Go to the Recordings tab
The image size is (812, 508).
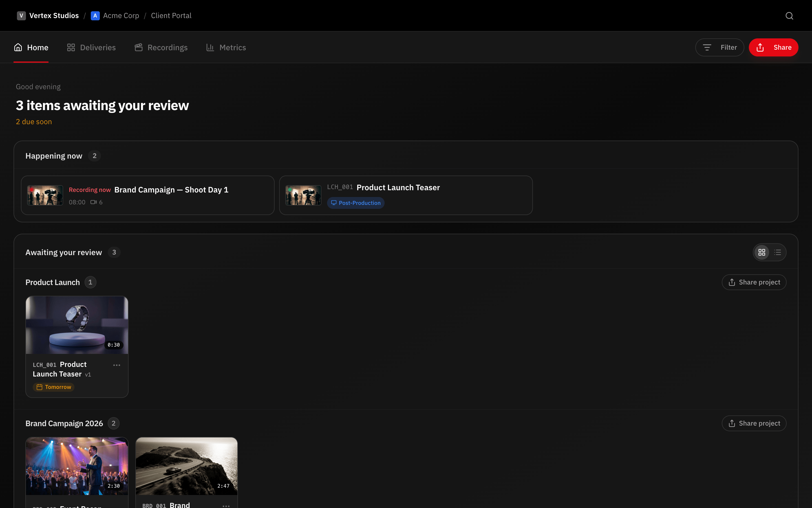[x=161, y=47]
